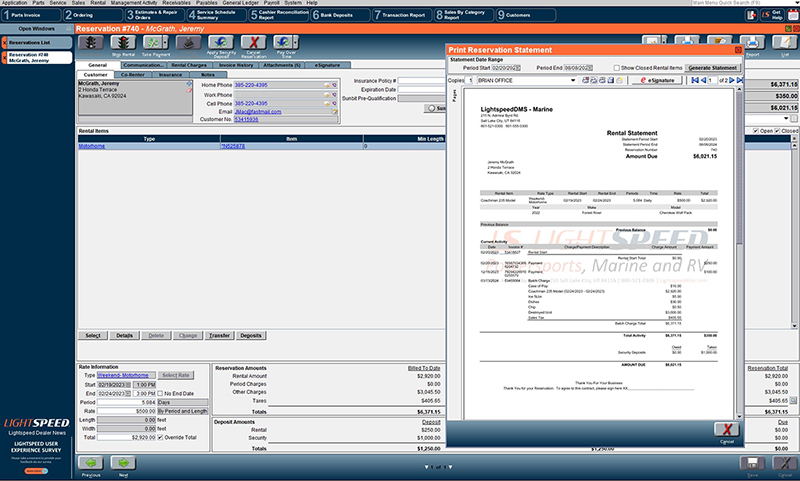Expand Take Payment dropdown arrow
Image resolution: width=800 pixels, height=481 pixels.
click(x=165, y=43)
